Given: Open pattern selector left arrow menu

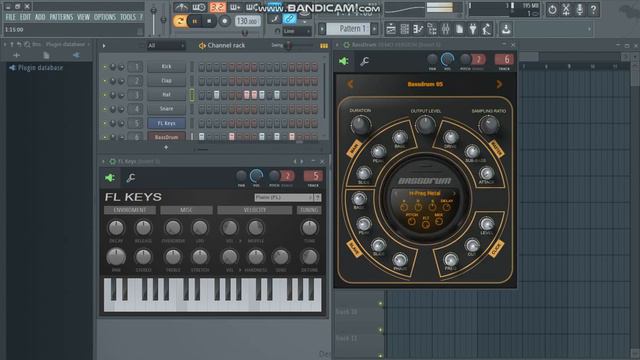Looking at the screenshot, I should click(322, 29).
